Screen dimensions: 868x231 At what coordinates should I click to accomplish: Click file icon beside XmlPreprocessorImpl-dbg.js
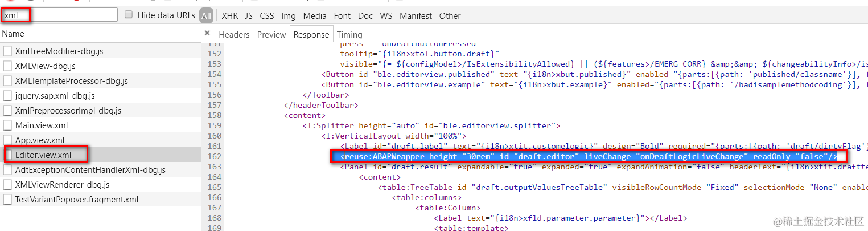(7, 110)
